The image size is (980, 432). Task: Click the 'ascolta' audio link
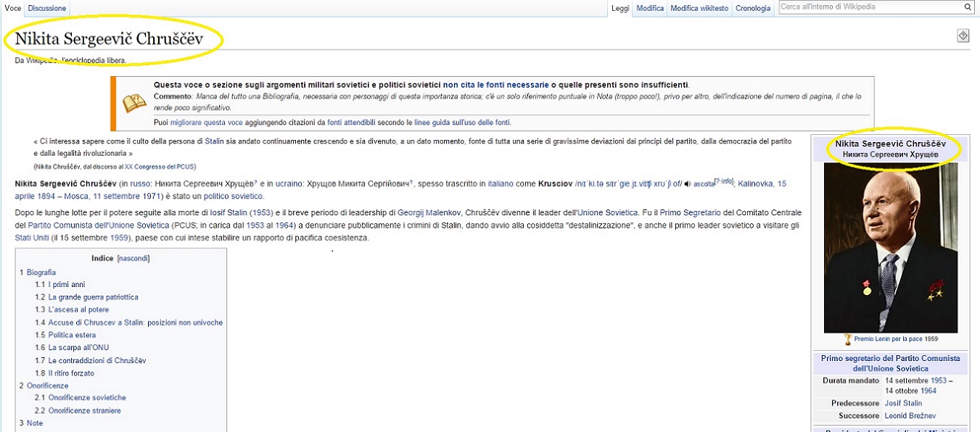point(704,185)
